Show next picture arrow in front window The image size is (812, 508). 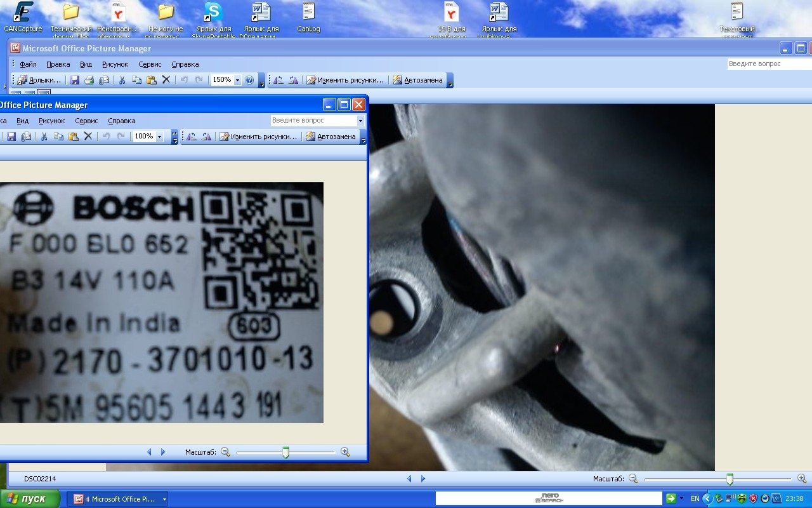(x=163, y=452)
